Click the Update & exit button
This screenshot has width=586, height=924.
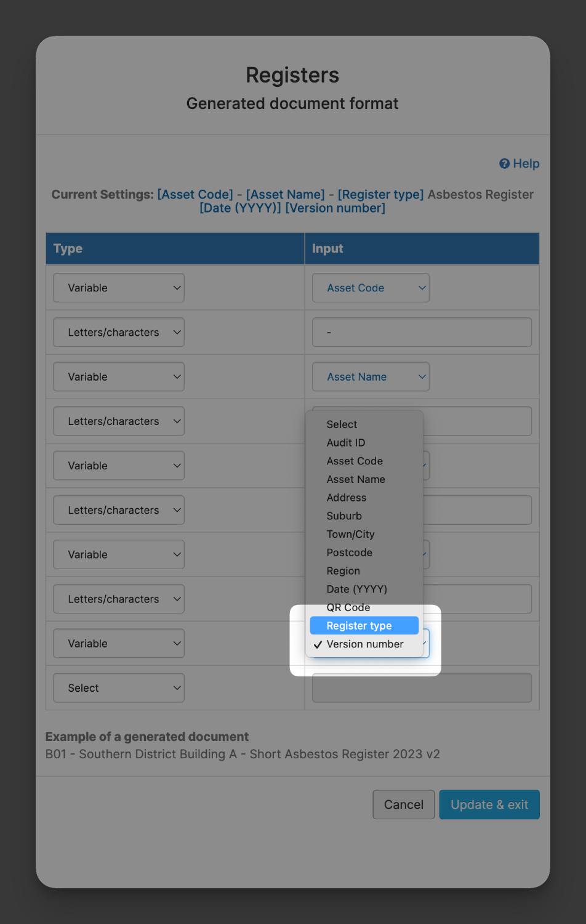pos(489,804)
